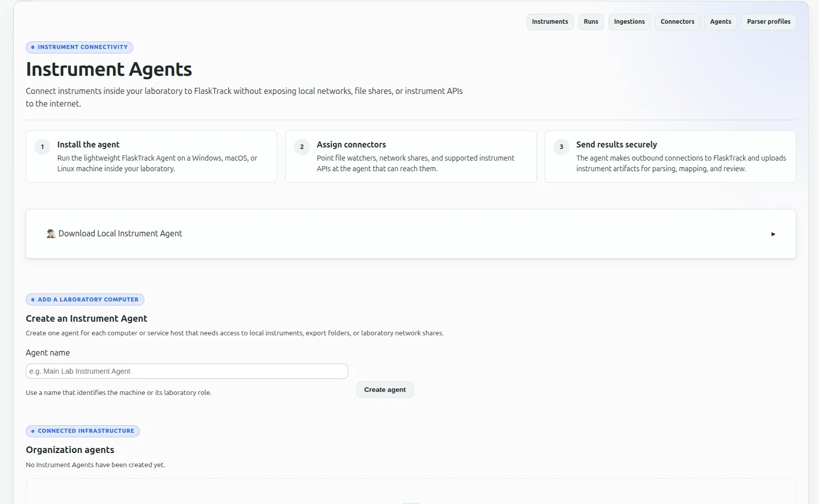Click the Install the agent card heading
Image resolution: width=819 pixels, height=504 pixels.
click(88, 144)
